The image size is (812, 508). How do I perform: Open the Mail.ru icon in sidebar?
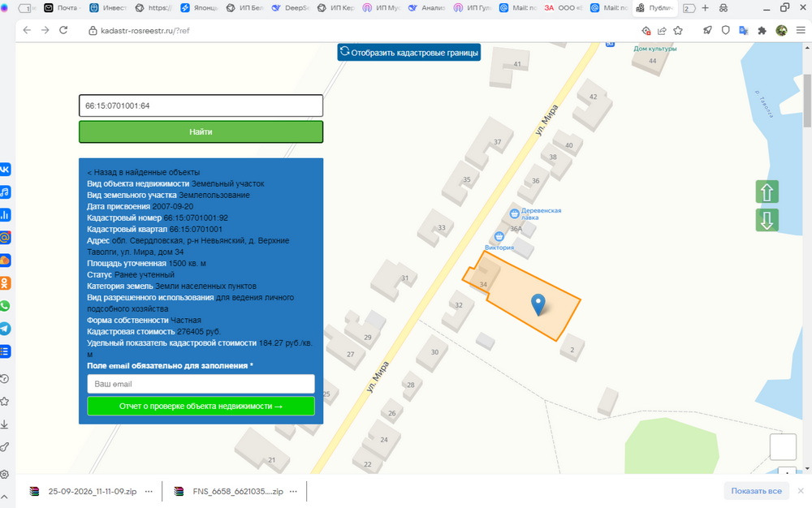5,238
